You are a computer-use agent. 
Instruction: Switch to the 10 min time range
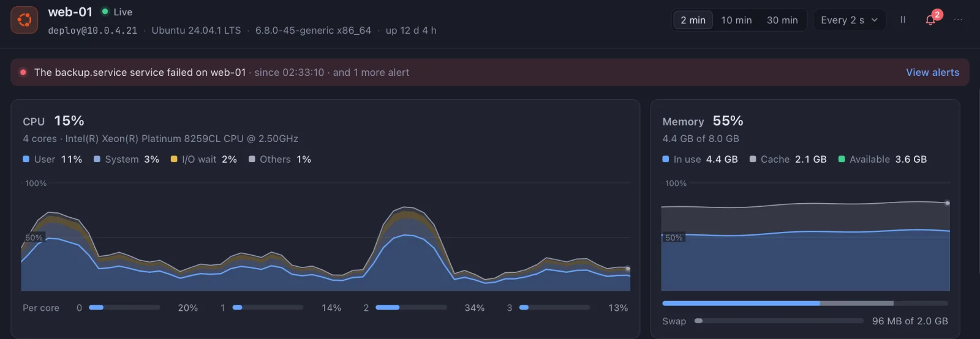736,20
